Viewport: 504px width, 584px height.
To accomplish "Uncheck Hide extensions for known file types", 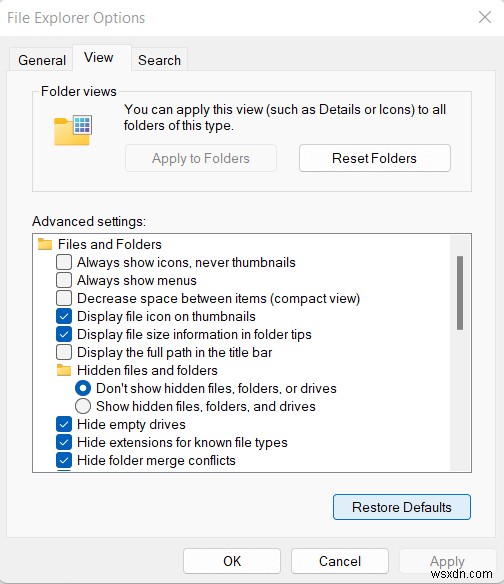I will [64, 442].
